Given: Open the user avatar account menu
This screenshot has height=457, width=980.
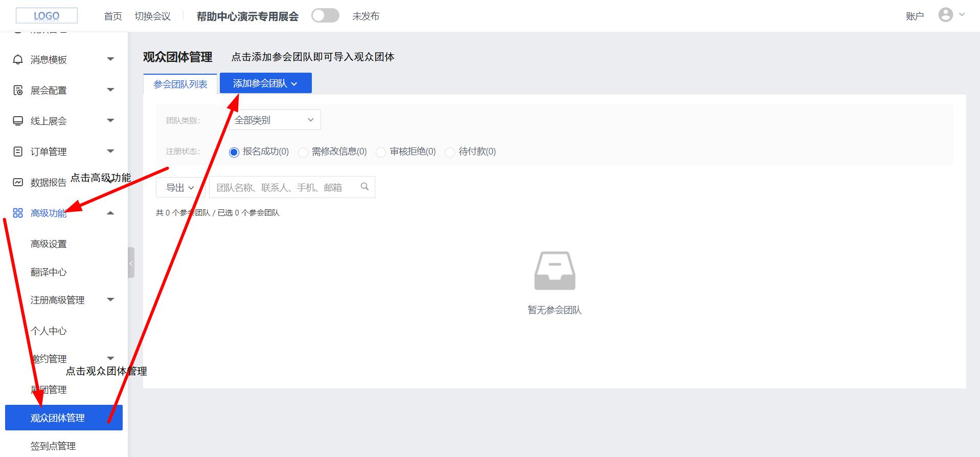Looking at the screenshot, I should click(x=946, y=15).
